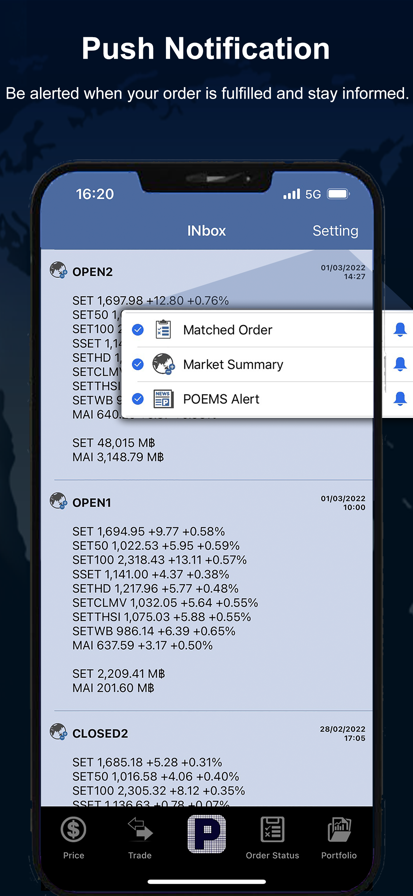This screenshot has width=413, height=896.
Task: Click the globe icon next to OPEN2
Action: (x=58, y=270)
